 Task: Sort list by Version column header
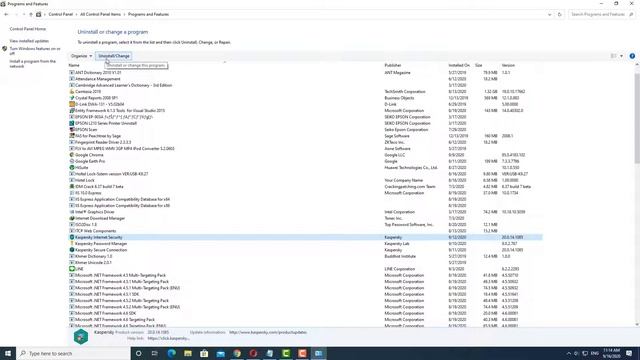tap(508, 65)
